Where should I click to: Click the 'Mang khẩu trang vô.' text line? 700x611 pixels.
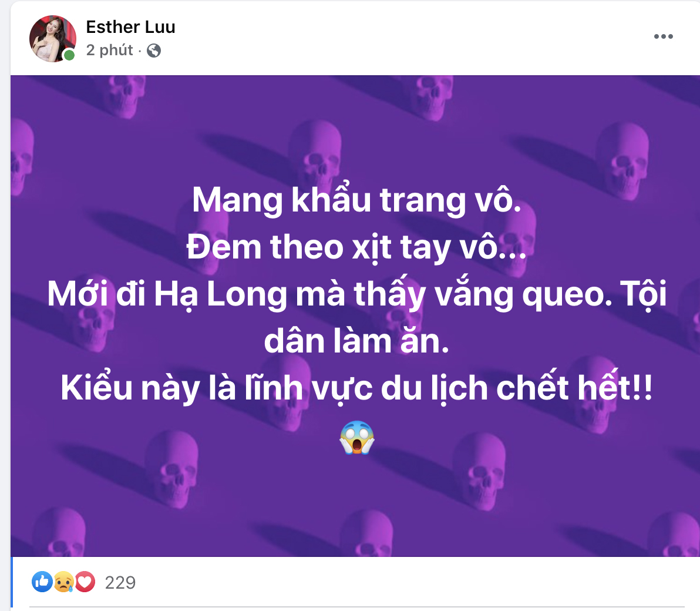tap(356, 200)
